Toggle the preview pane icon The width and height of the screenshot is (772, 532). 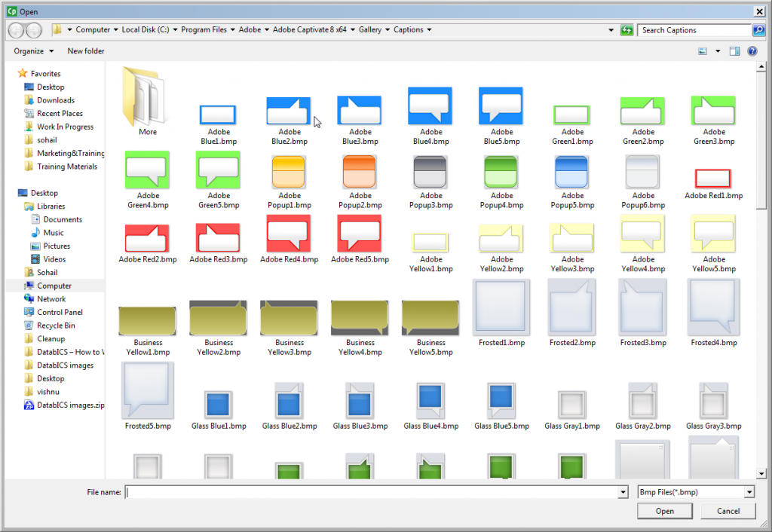tap(734, 51)
